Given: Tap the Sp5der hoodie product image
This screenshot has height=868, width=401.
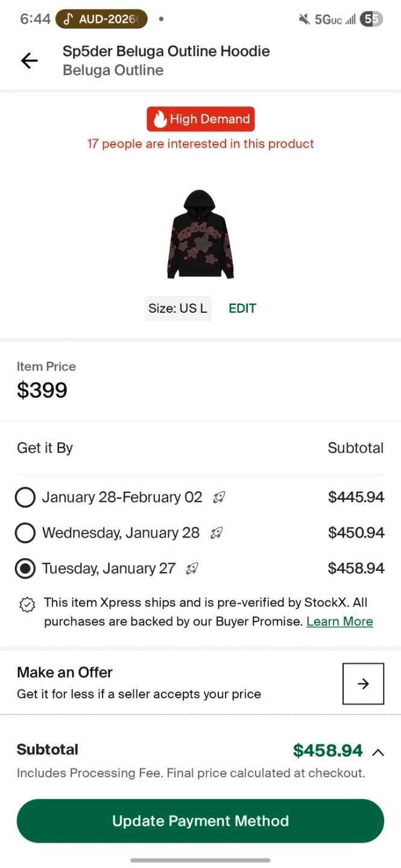Looking at the screenshot, I should tap(200, 234).
